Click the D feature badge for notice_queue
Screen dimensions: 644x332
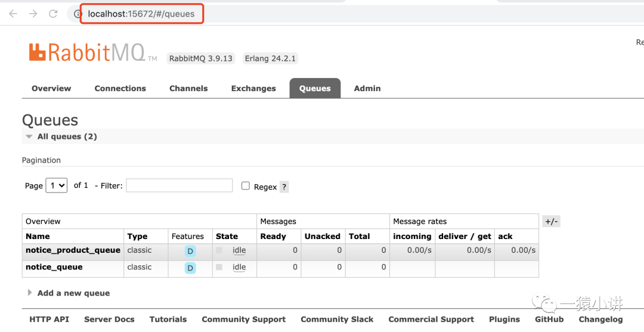click(190, 268)
